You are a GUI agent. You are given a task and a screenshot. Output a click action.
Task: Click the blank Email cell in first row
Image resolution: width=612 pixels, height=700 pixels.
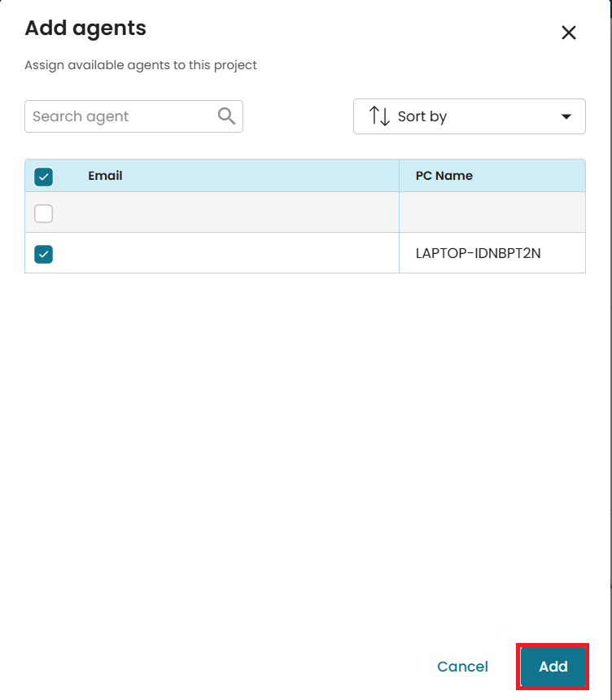click(228, 213)
